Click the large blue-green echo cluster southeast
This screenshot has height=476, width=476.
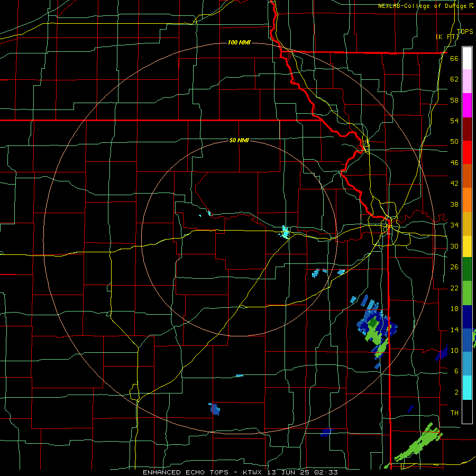tap(377, 329)
